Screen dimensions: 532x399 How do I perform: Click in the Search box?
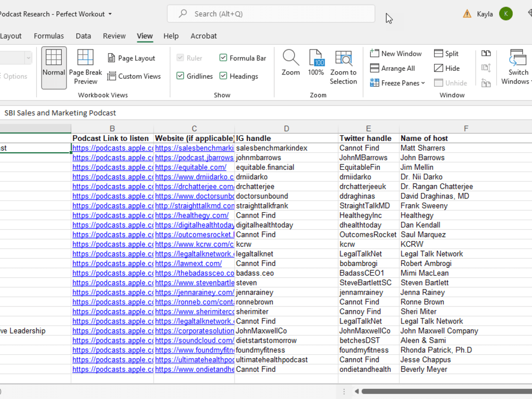point(271,14)
